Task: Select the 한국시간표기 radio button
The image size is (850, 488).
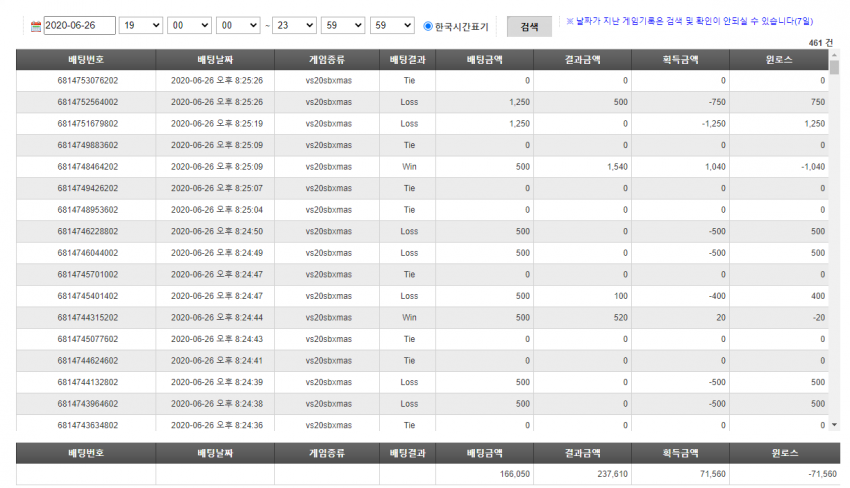Action: 428,26
